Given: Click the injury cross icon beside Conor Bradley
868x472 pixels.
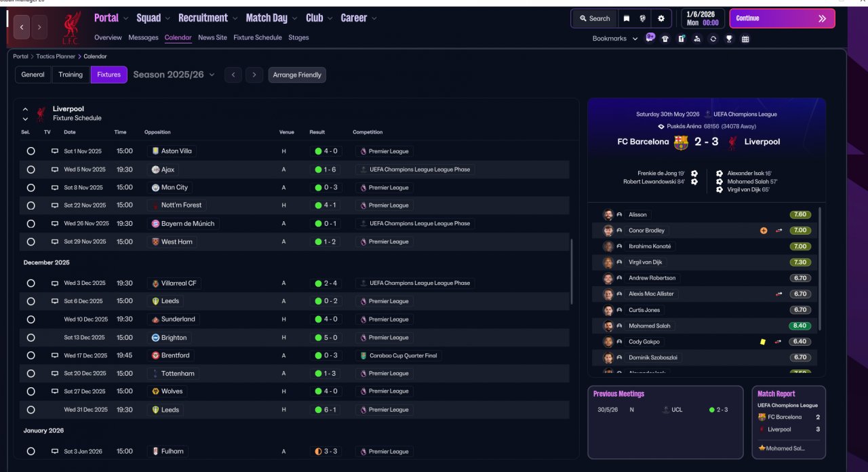Looking at the screenshot, I should (x=764, y=231).
